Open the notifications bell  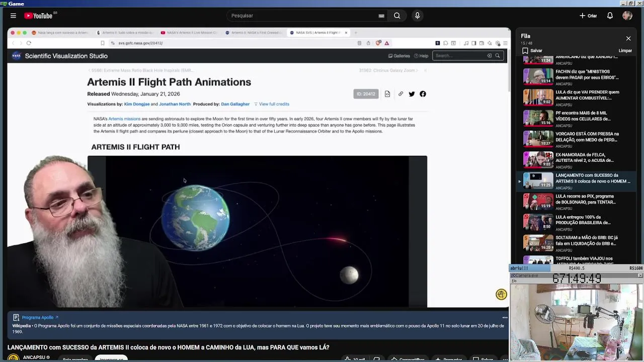pyautogui.click(x=610, y=16)
